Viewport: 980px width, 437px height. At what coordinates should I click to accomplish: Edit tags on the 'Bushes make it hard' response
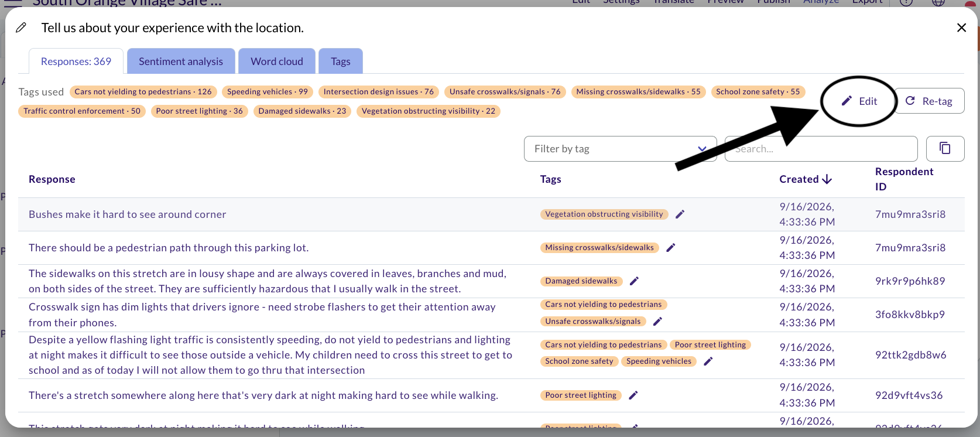click(x=680, y=214)
